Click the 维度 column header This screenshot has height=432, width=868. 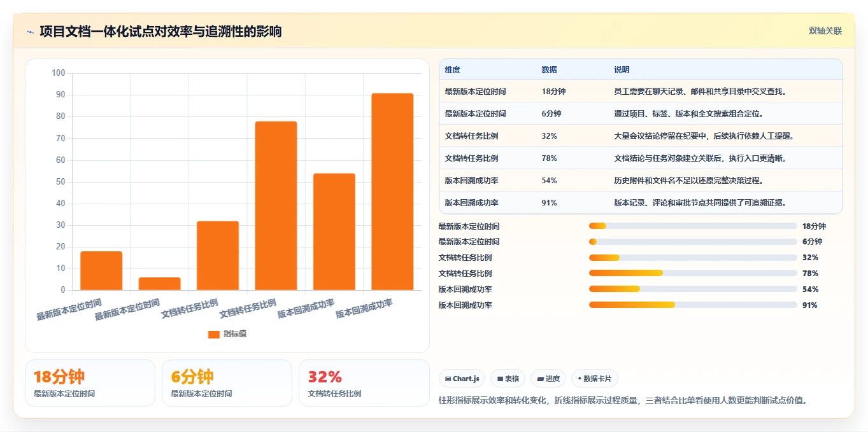[x=452, y=69]
